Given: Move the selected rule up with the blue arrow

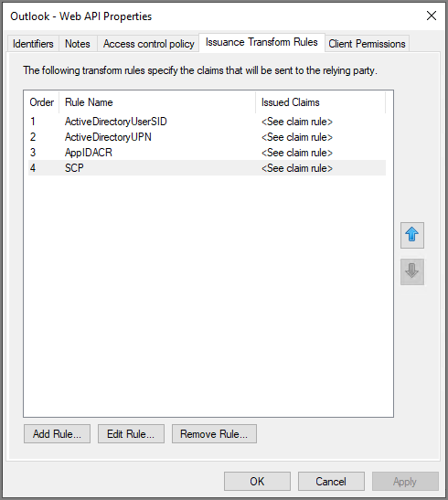Looking at the screenshot, I should [x=412, y=235].
